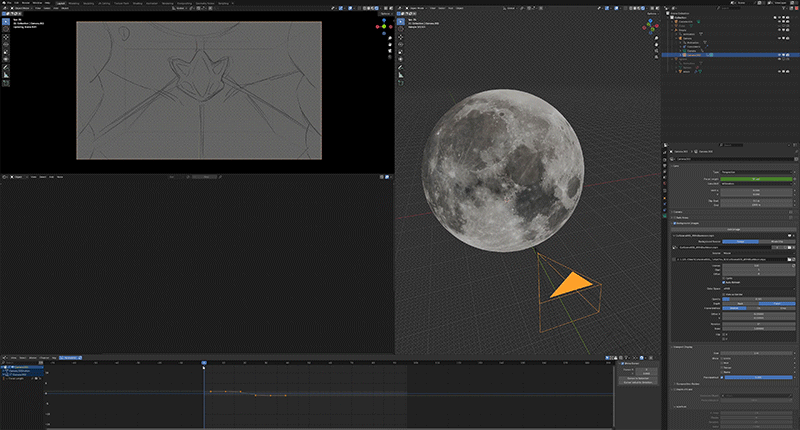Screen dimensions: 800x430
Task: Switch perspective/orthographic icon in moon viewport
Action: 656,57
